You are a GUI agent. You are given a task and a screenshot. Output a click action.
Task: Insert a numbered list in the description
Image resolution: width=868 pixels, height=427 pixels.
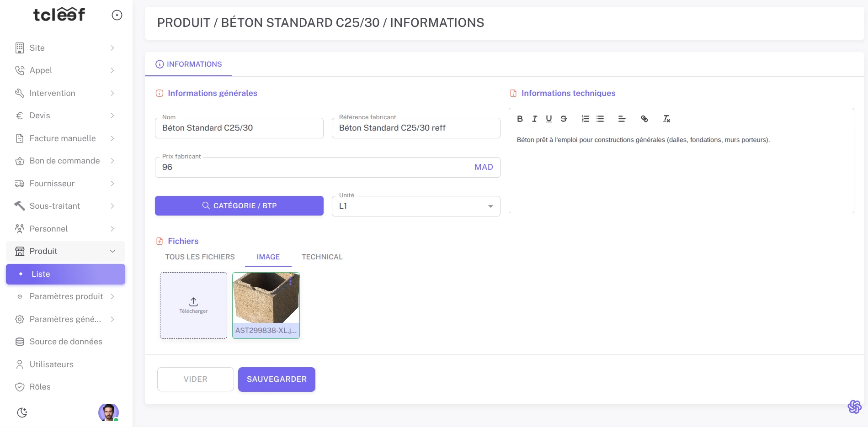pos(585,119)
